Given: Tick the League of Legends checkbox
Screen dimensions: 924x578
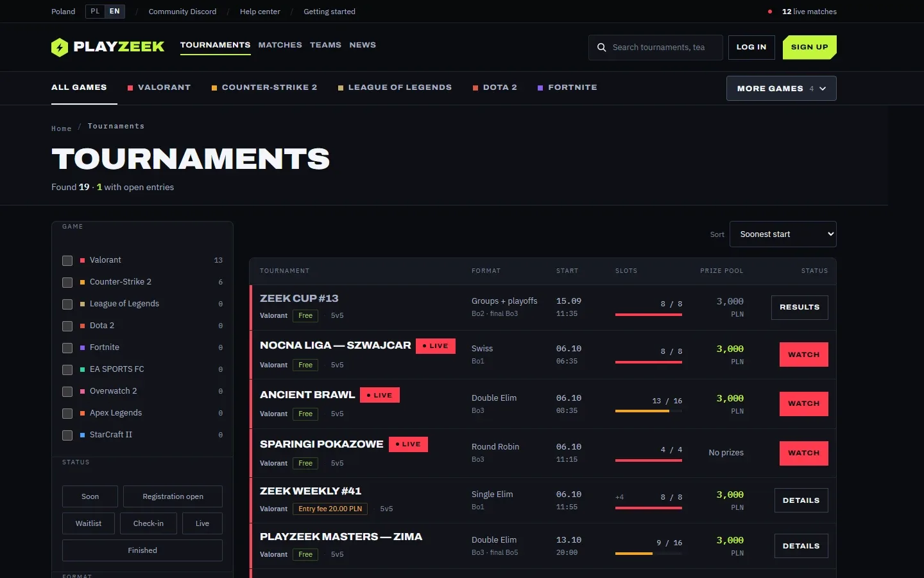Looking at the screenshot, I should [x=67, y=304].
